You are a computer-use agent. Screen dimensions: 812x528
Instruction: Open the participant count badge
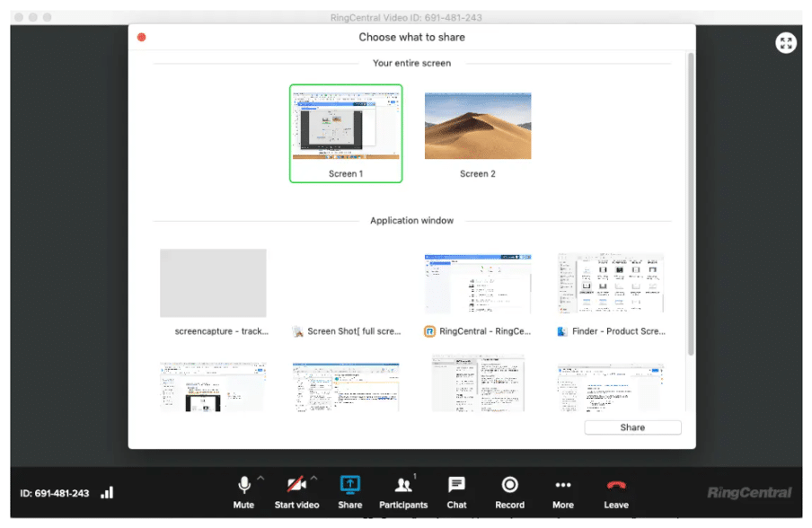416,476
